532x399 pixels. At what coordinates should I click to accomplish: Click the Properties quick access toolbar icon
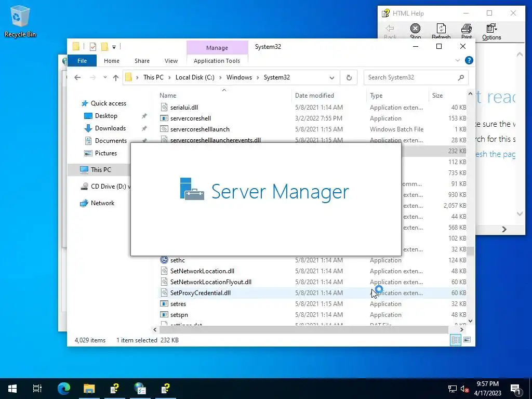[x=92, y=47]
